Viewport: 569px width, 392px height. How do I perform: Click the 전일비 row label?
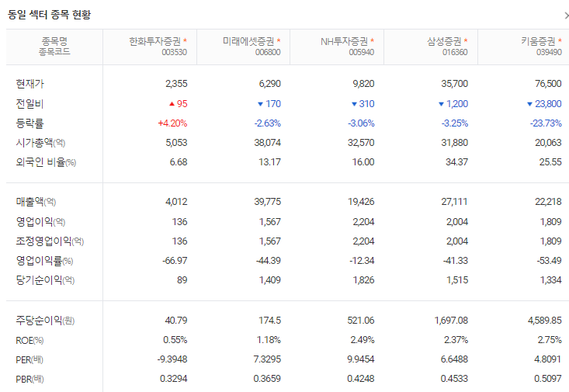29,104
